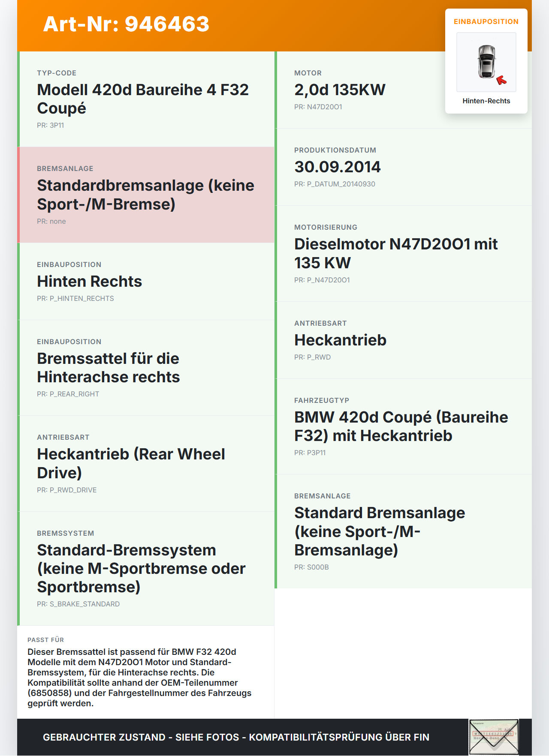Select the Typ-Code Modell 420d card
This screenshot has height=756, width=549.
(146, 99)
